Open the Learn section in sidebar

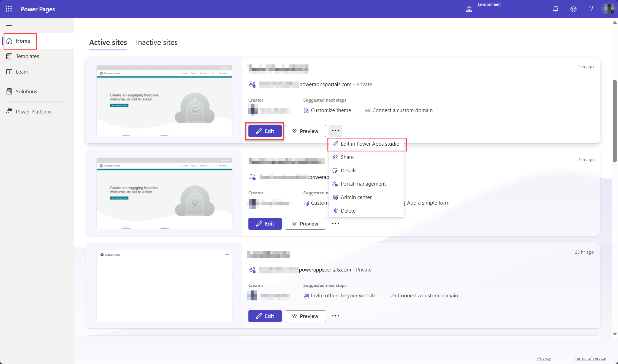[22, 72]
